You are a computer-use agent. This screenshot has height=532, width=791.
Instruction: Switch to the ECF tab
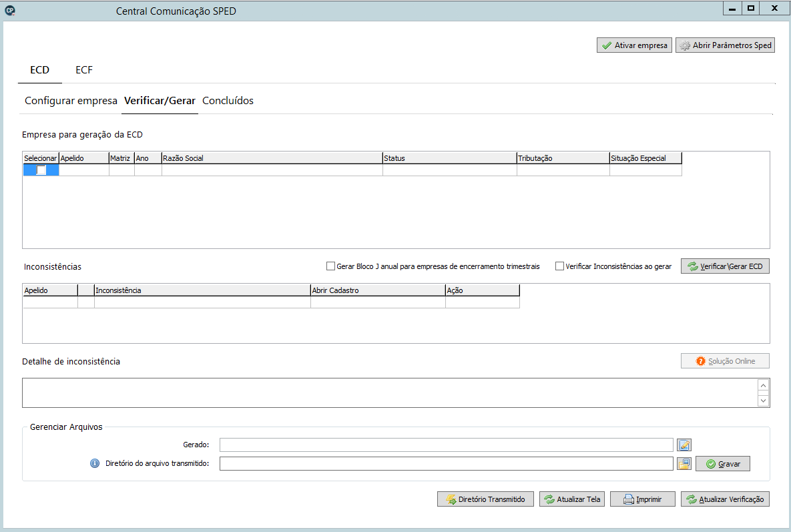coord(84,70)
